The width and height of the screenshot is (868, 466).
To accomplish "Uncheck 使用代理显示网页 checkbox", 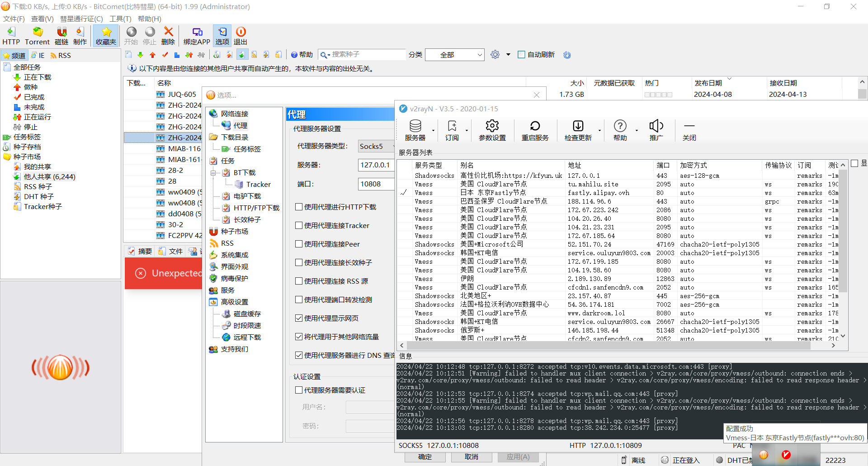I will pos(299,318).
